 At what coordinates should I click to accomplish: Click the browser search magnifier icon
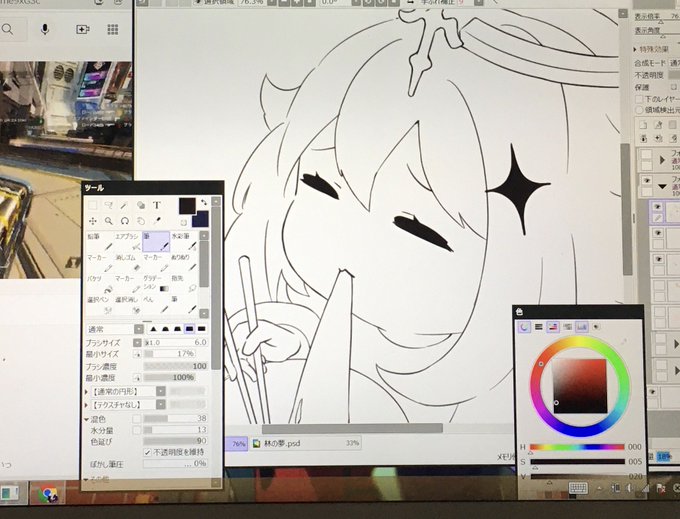click(7, 29)
